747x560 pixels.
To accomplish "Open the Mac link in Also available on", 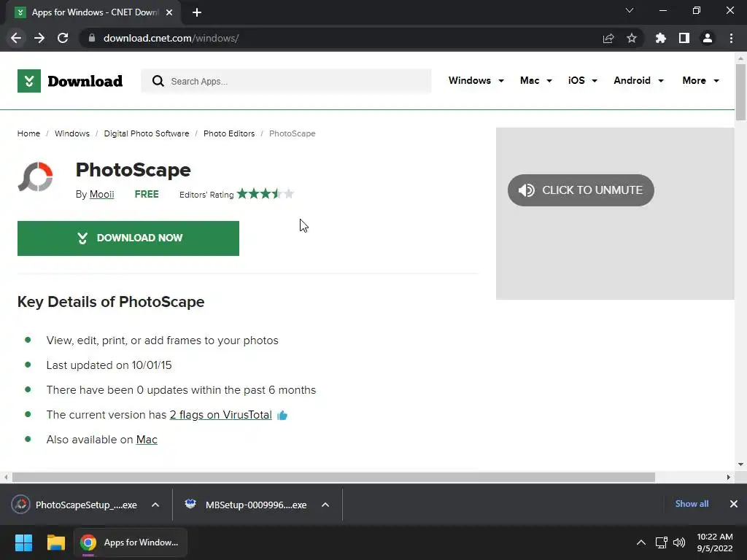I will [x=147, y=440].
